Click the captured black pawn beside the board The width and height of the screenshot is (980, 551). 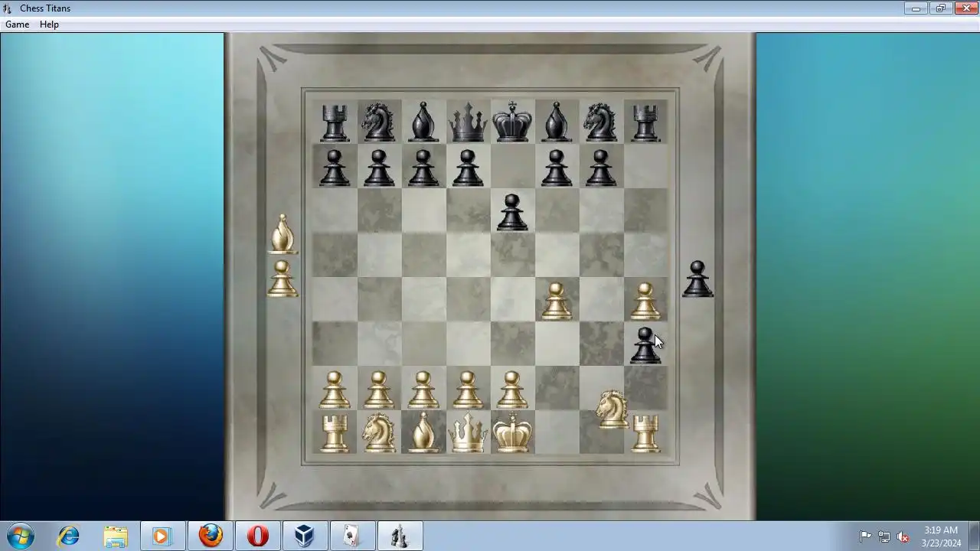coord(697,279)
